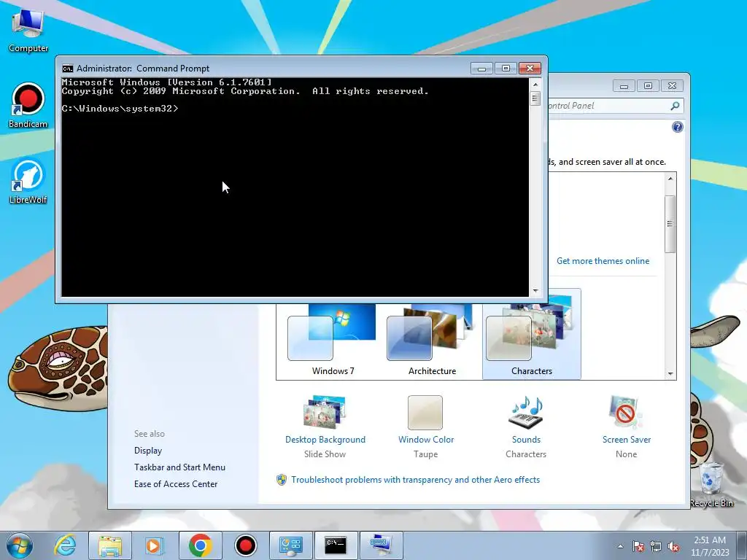Select the Architecture theme
This screenshot has height=560, width=747.
pyautogui.click(x=432, y=341)
